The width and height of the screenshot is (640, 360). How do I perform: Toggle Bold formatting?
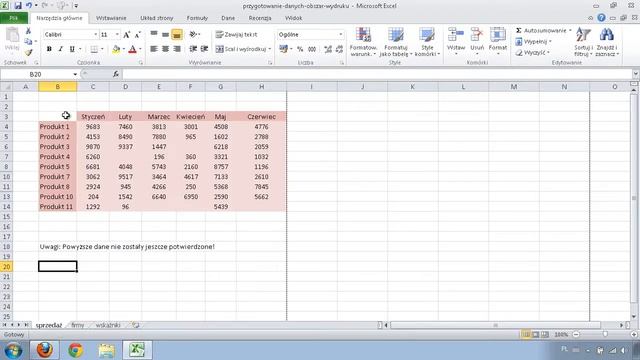pyautogui.click(x=49, y=49)
